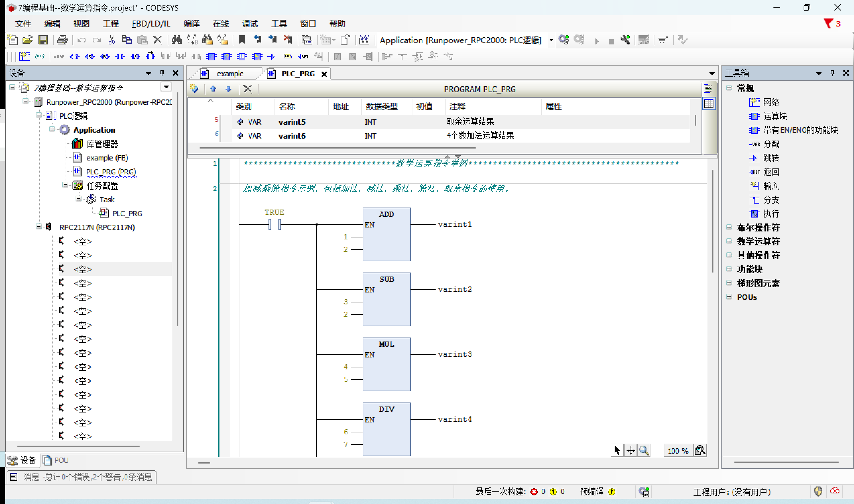854x504 pixels.
Task: Click the Clear all bookmarks icon
Action: pyautogui.click(x=288, y=40)
